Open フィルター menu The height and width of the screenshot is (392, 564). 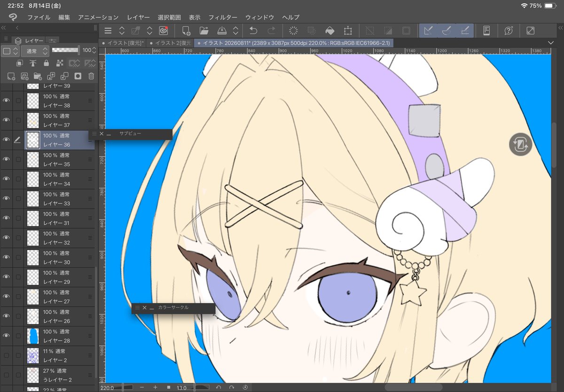pyautogui.click(x=223, y=17)
